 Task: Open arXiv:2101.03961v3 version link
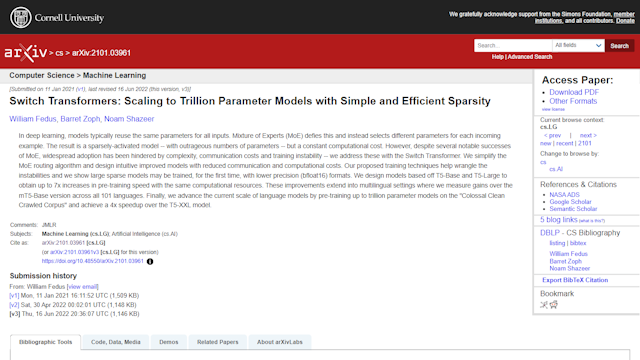coord(74,252)
